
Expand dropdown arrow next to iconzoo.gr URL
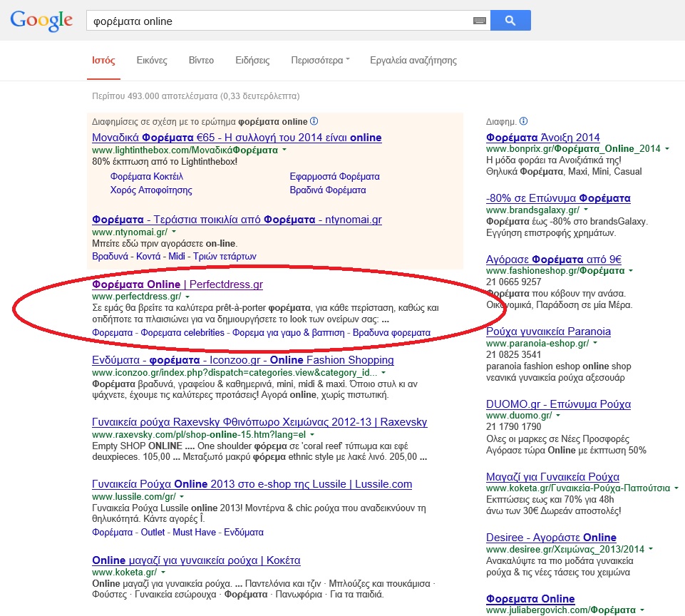383,373
